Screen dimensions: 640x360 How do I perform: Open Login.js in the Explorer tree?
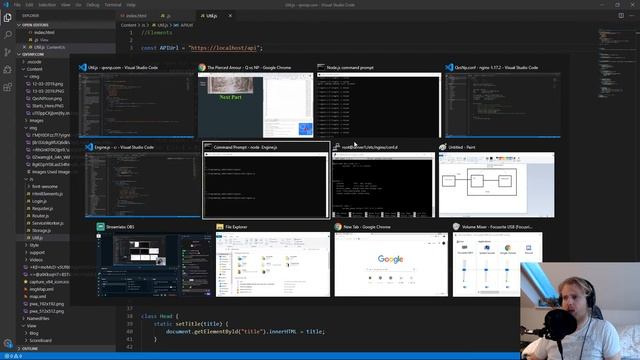click(39, 201)
